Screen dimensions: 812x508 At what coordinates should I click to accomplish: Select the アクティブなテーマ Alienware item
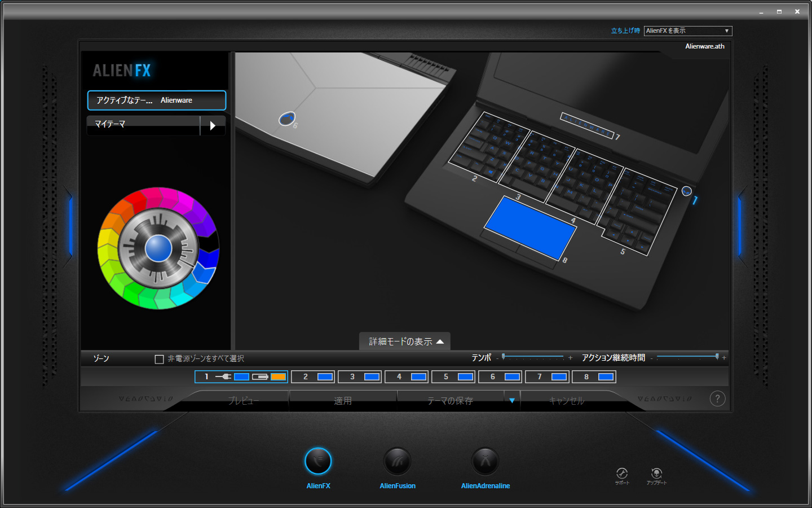coord(157,100)
